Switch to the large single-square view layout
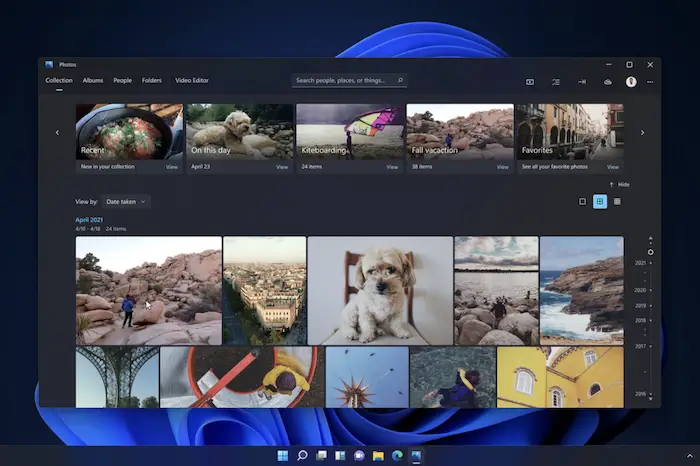The height and width of the screenshot is (466, 700). [x=583, y=201]
